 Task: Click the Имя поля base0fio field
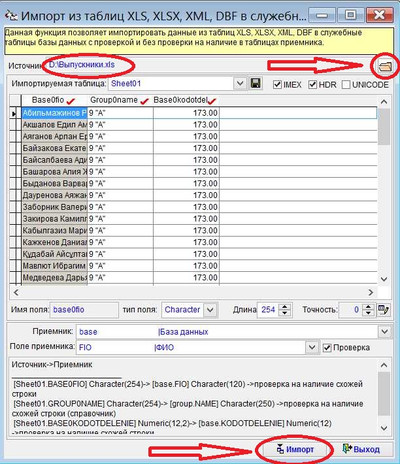pos(84,310)
